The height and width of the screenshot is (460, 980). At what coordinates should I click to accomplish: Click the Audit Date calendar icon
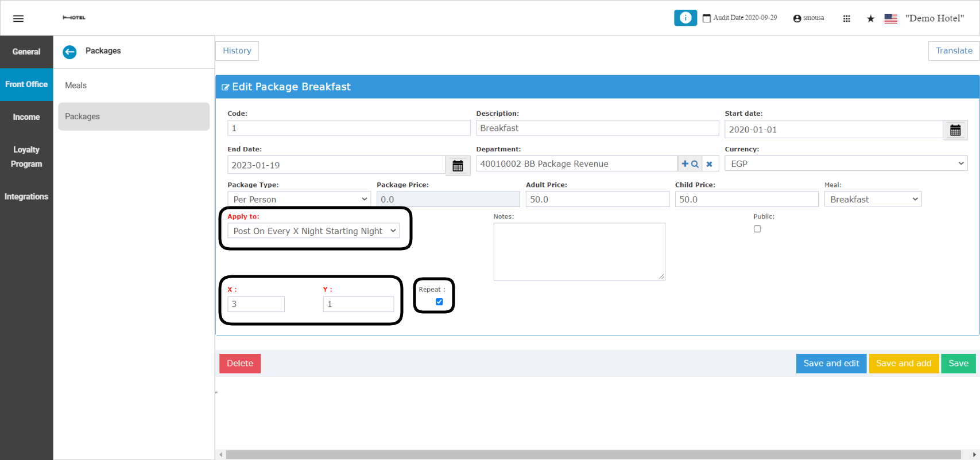tap(707, 18)
